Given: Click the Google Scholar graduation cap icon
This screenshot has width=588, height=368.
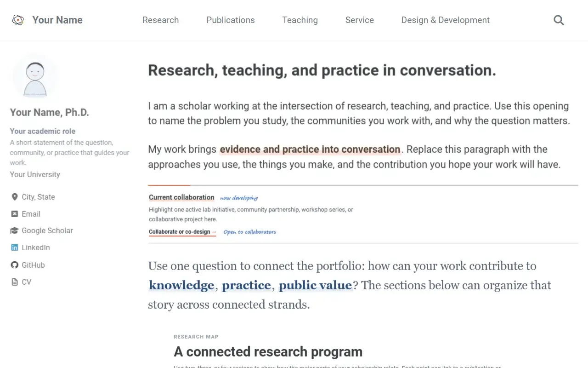Looking at the screenshot, I should (x=14, y=230).
